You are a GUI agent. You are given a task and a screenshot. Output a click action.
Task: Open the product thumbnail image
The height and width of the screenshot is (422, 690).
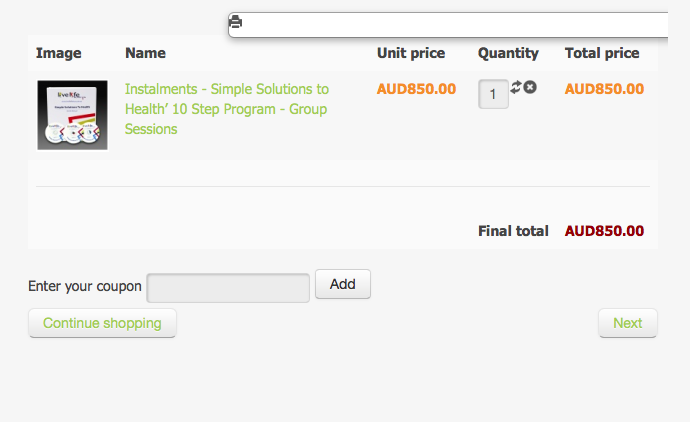(72, 115)
